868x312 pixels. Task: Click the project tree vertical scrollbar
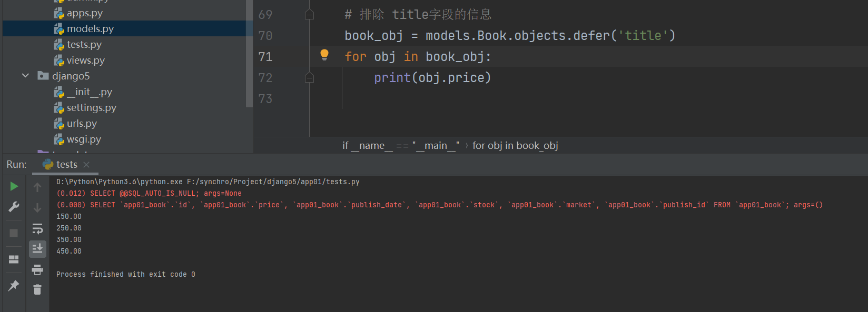[x=250, y=53]
